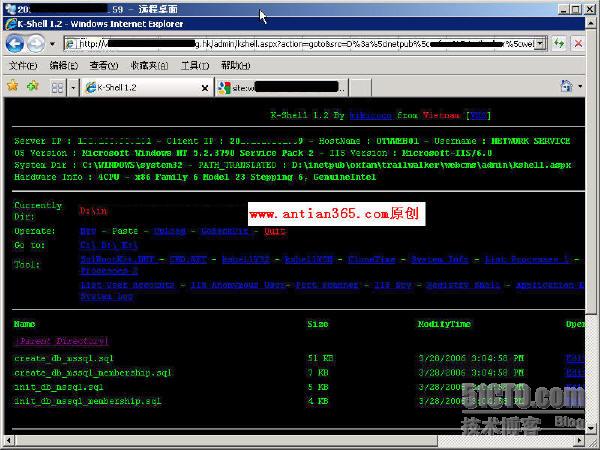The height and width of the screenshot is (450, 600).
Task: Open the 查看(V) menu
Action: (x=104, y=65)
